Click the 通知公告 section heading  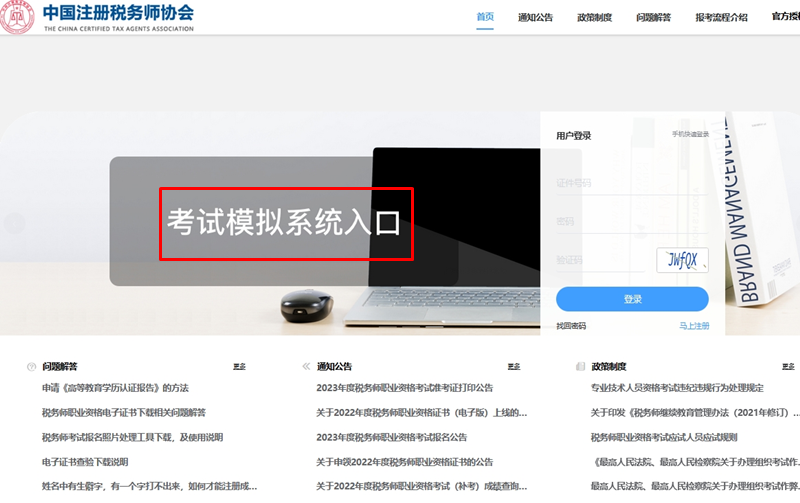[334, 366]
